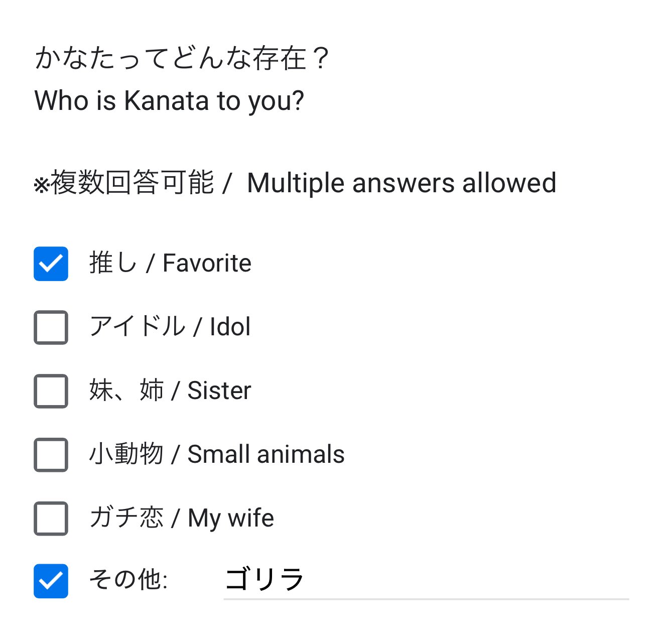This screenshot has width=662, height=644.
Task: Click the 'Sister' option label text
Action: click(219, 391)
